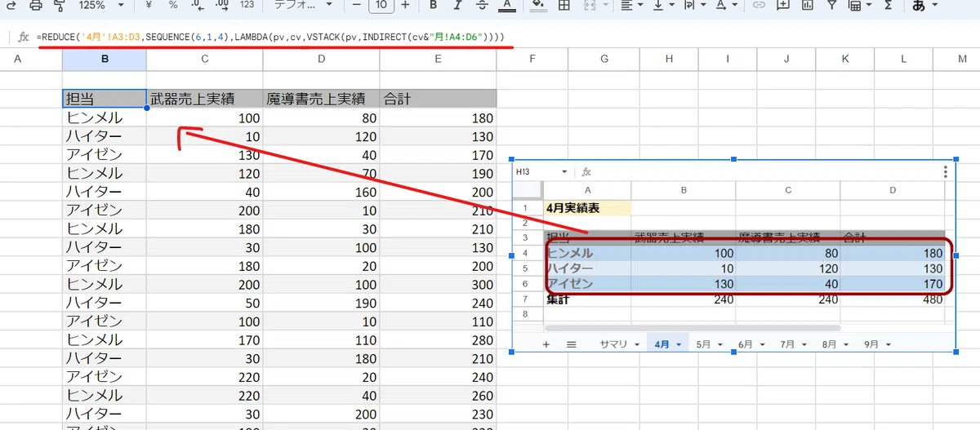The image size is (980, 430).
Task: Open the three-dot menu of the inset image
Action: coord(945,171)
